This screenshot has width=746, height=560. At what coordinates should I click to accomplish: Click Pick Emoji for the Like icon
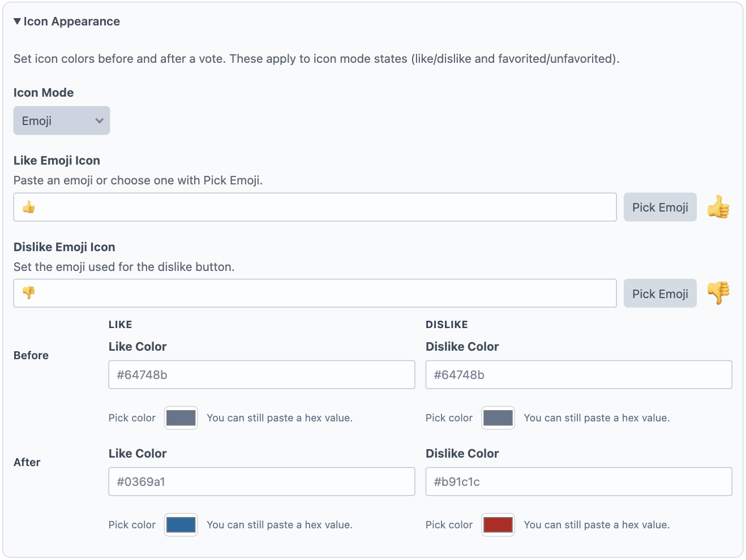coord(660,207)
